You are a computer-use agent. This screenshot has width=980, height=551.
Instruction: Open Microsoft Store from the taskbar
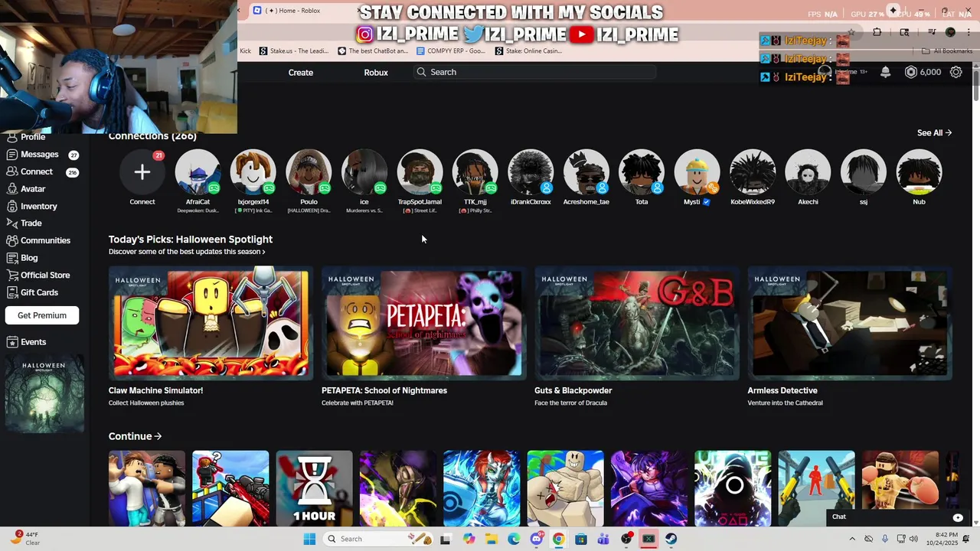coord(581,539)
